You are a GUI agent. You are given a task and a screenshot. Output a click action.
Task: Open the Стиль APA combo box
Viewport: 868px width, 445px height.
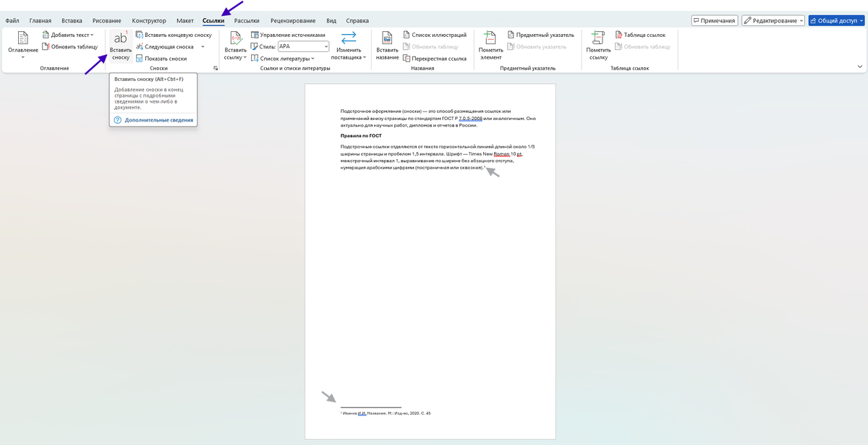304,46
